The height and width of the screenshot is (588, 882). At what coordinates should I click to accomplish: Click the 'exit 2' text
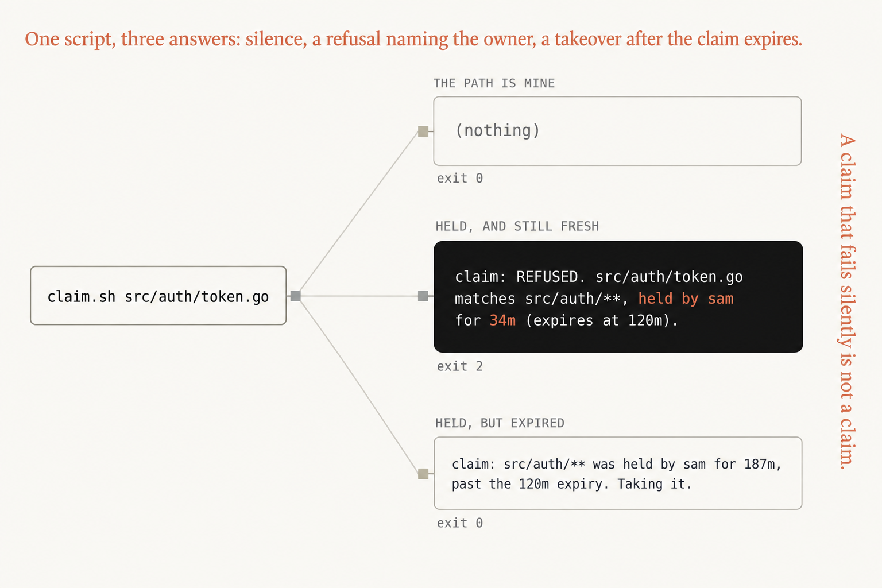coord(460,366)
